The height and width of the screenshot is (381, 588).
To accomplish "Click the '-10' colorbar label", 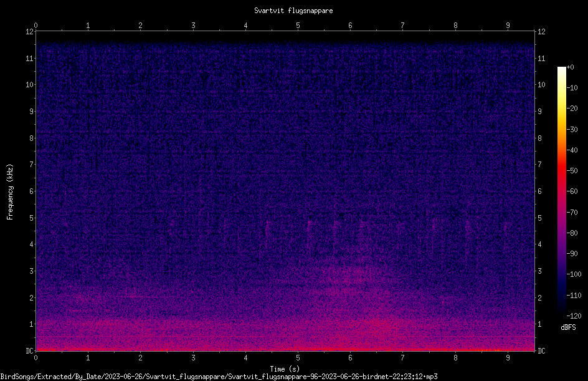I will [x=572, y=88].
